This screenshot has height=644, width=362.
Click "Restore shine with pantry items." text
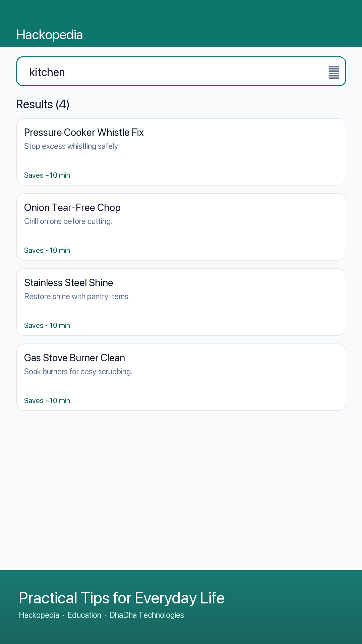(77, 297)
